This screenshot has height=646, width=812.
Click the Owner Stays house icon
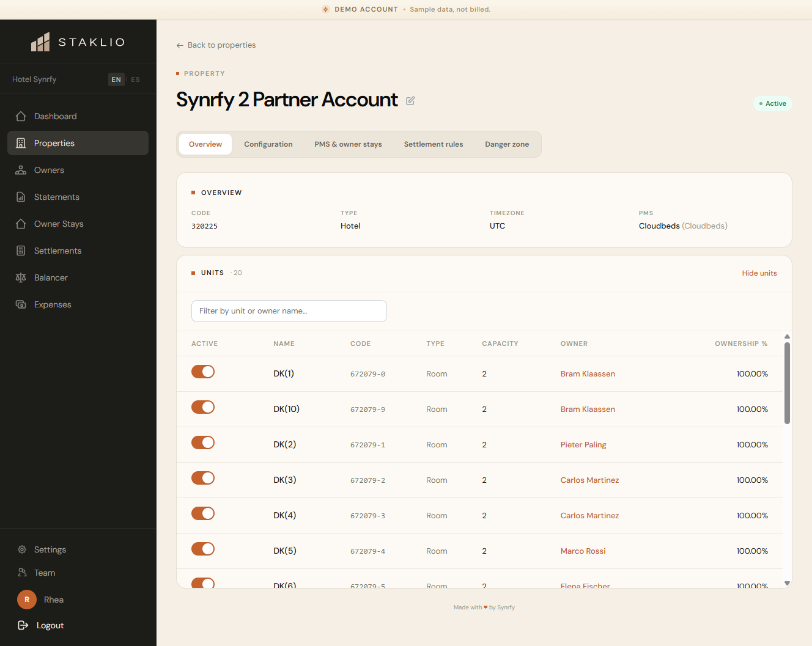pos(21,224)
